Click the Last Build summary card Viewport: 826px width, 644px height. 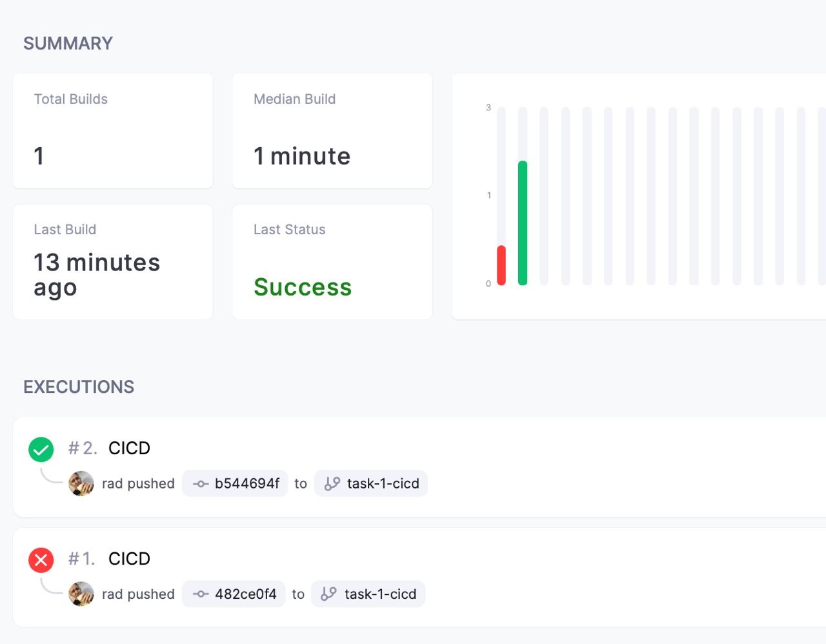click(113, 262)
